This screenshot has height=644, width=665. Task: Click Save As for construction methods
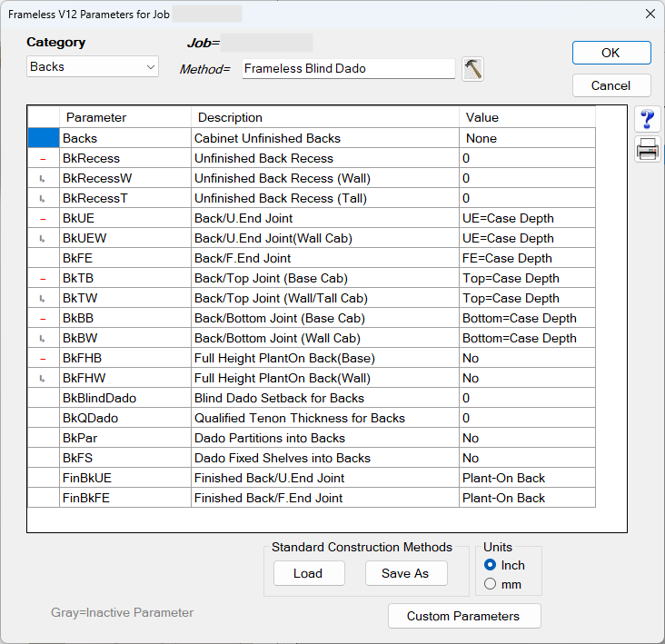[x=404, y=573]
